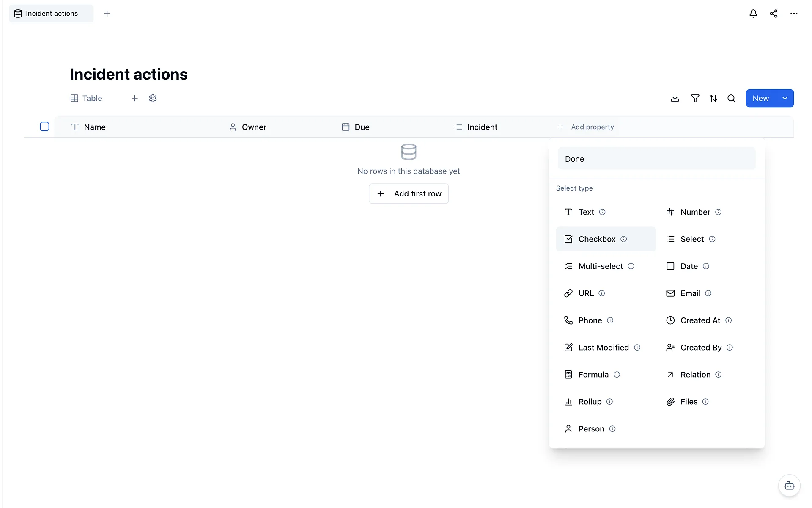Open the Owner column header menu

coord(248,127)
